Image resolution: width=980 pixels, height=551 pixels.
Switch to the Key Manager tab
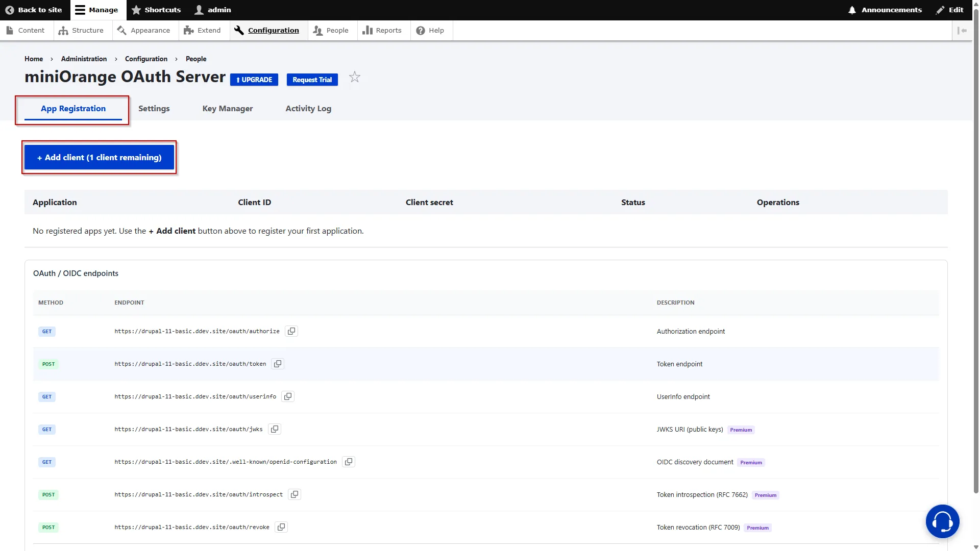(x=228, y=109)
